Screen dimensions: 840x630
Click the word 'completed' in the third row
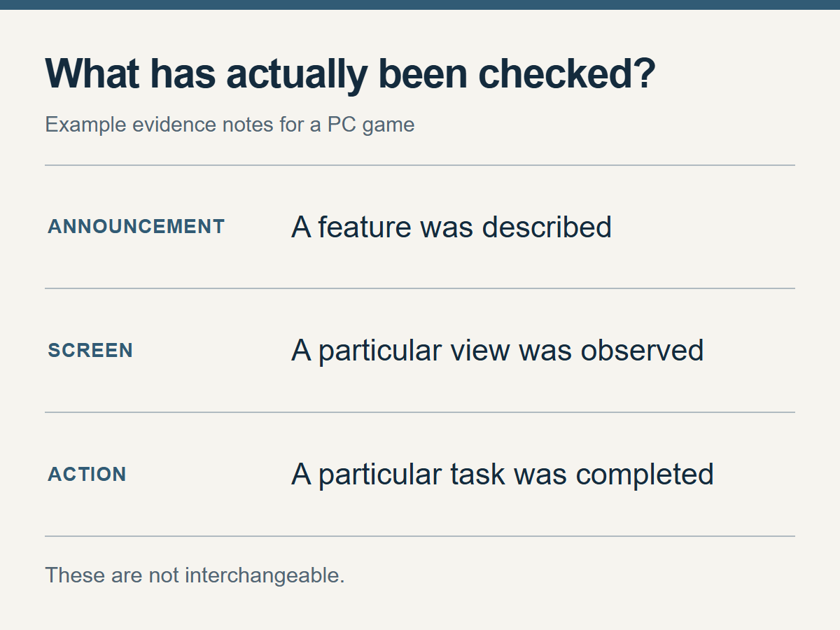tap(645, 475)
